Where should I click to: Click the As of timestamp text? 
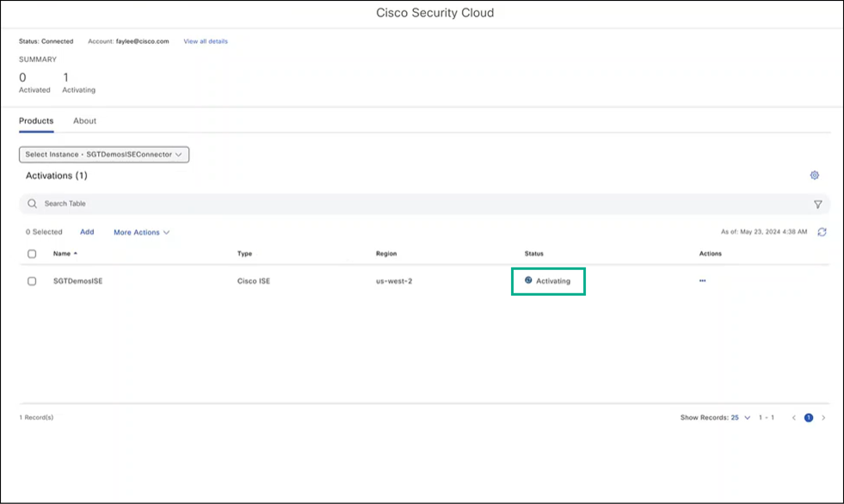tap(764, 232)
